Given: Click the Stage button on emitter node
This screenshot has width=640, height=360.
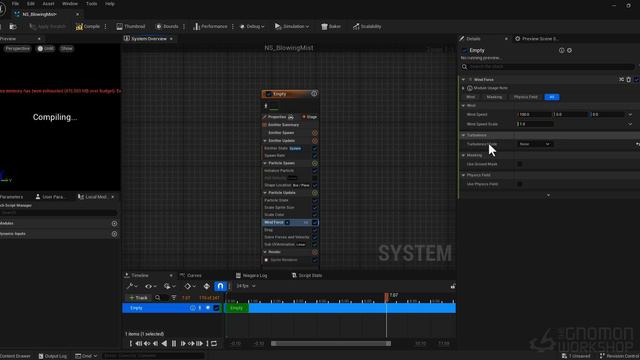Looking at the screenshot, I should coord(309,117).
